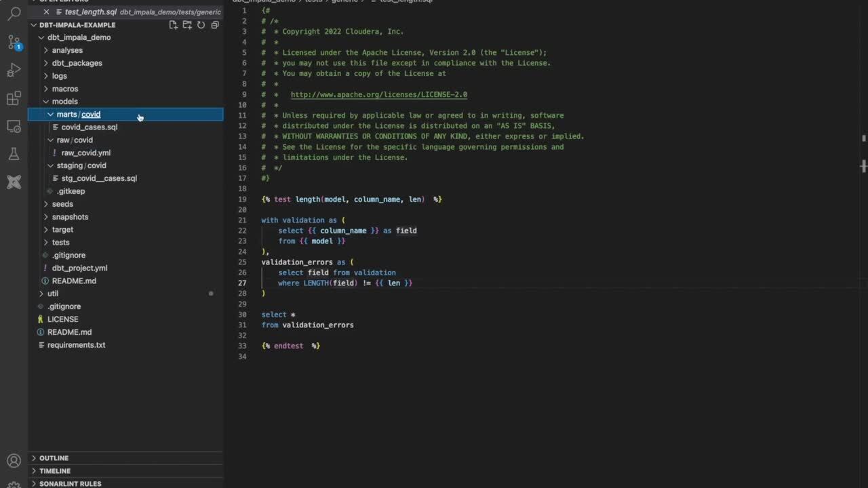Image resolution: width=868 pixels, height=488 pixels.
Task: Open the Accounts icon near bottom left
Action: pyautogui.click(x=14, y=461)
